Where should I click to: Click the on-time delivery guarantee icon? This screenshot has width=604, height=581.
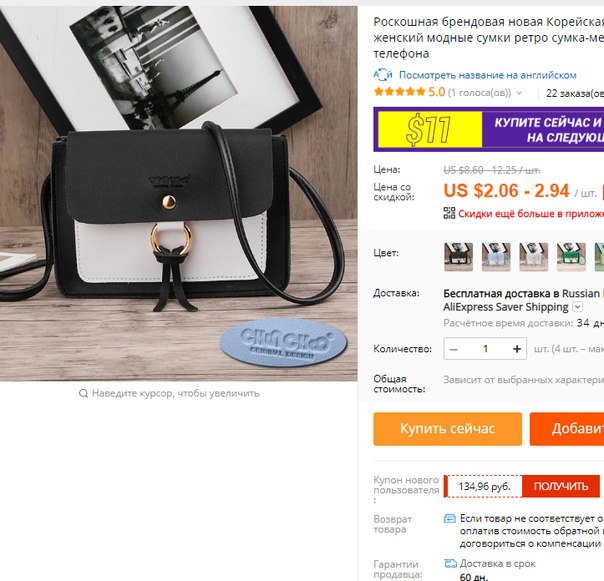pos(450,564)
